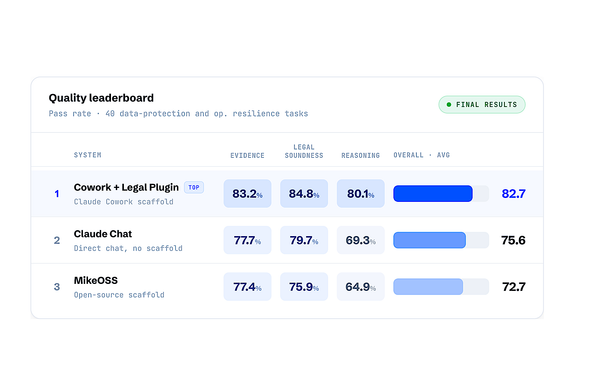The image size is (592, 388).
Task: Click the rank number 1 label
Action: tap(57, 194)
